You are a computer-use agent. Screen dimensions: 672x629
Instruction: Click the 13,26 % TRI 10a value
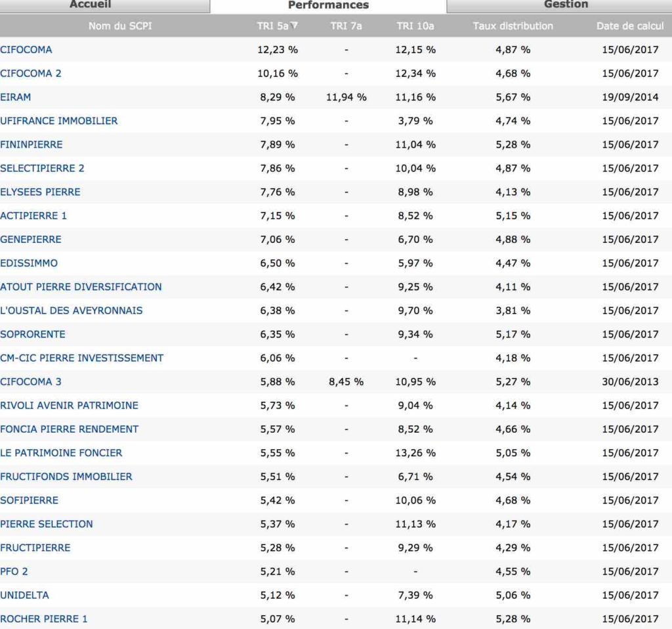click(x=415, y=453)
